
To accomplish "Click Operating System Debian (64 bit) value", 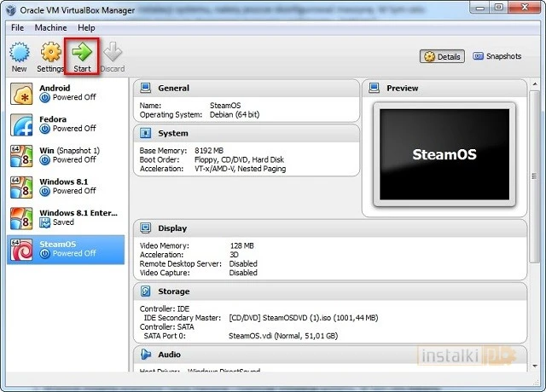I will (x=235, y=114).
